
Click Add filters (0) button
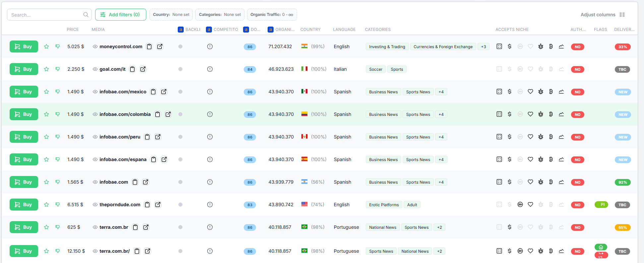[x=121, y=15]
